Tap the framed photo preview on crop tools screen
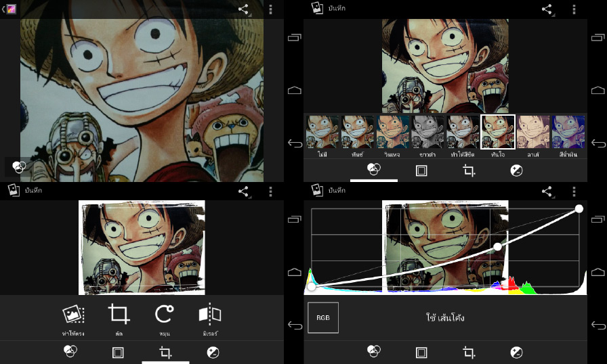The width and height of the screenshot is (607, 364). [142, 248]
